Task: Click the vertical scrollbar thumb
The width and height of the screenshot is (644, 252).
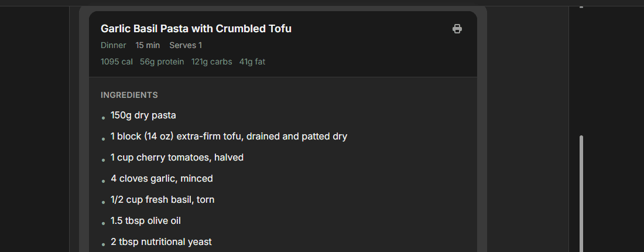Action: (x=581, y=193)
